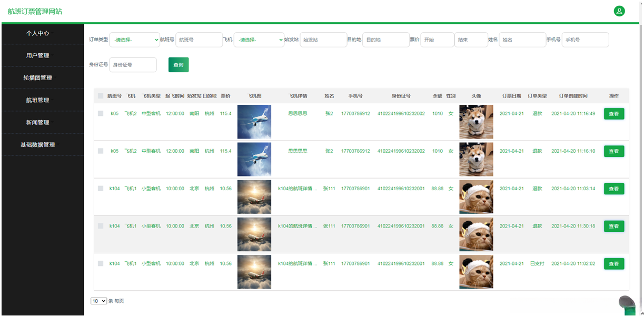Click 查看 for the 已支付 order
Image resolution: width=644 pixels, height=316 pixels.
pos(614,264)
